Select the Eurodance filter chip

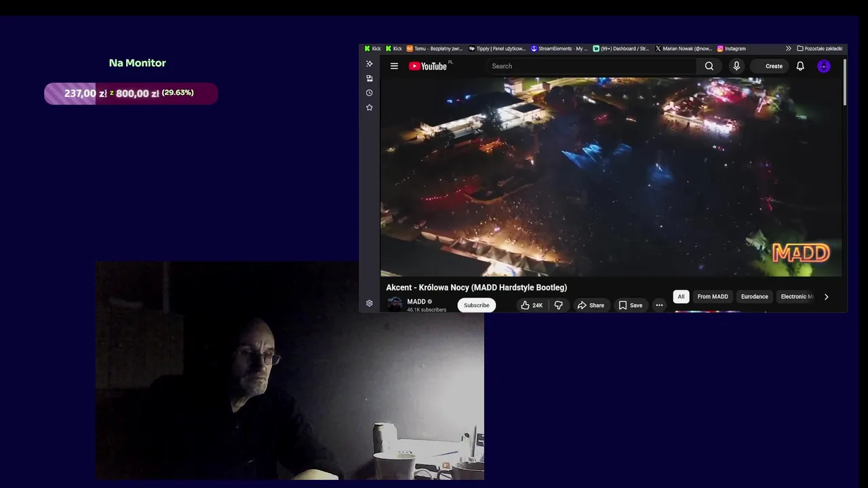point(754,296)
